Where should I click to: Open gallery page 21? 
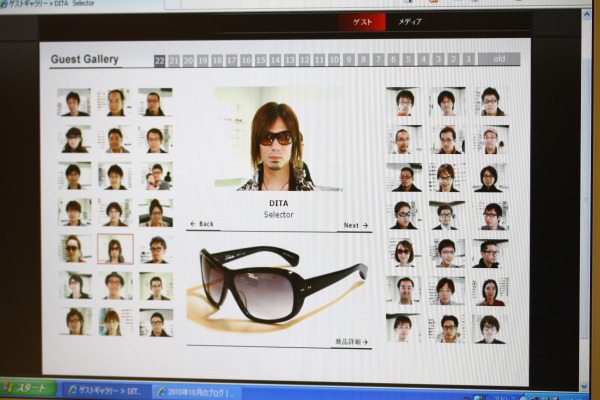174,61
